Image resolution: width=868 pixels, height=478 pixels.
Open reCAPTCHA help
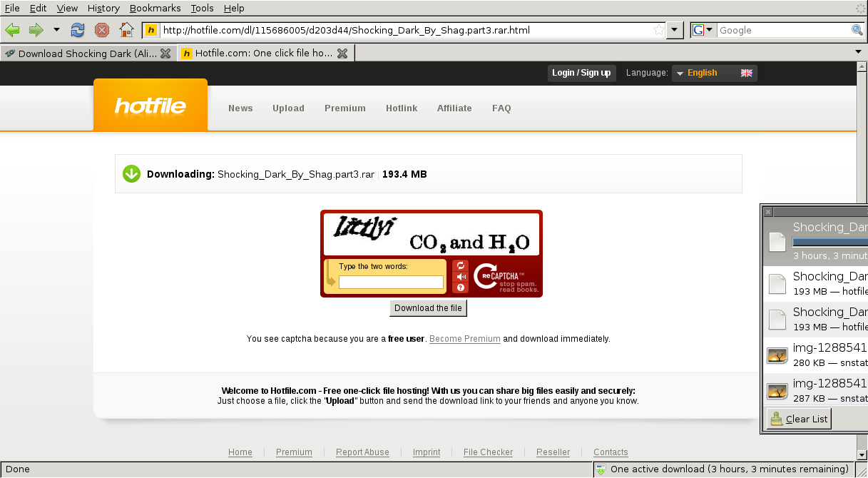(x=461, y=288)
